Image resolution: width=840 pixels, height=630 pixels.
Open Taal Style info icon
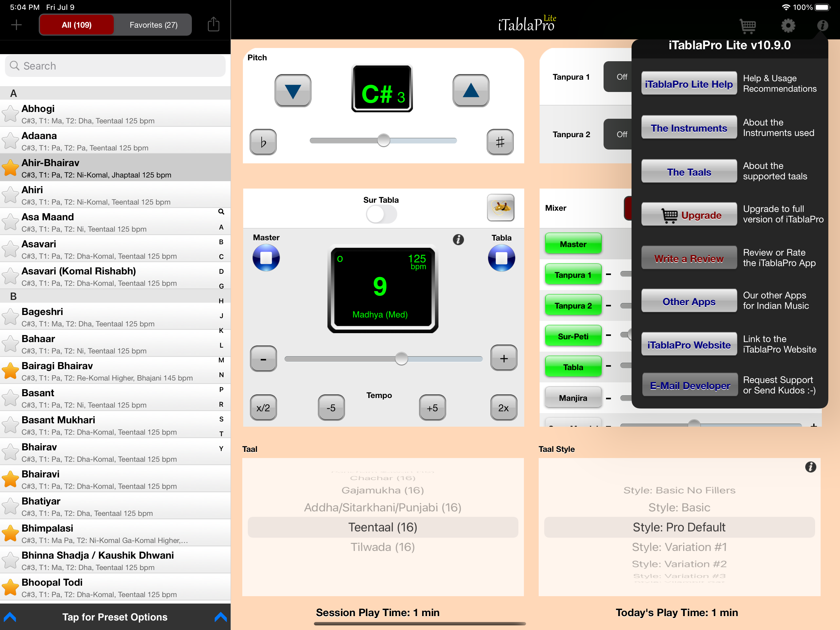click(x=811, y=467)
